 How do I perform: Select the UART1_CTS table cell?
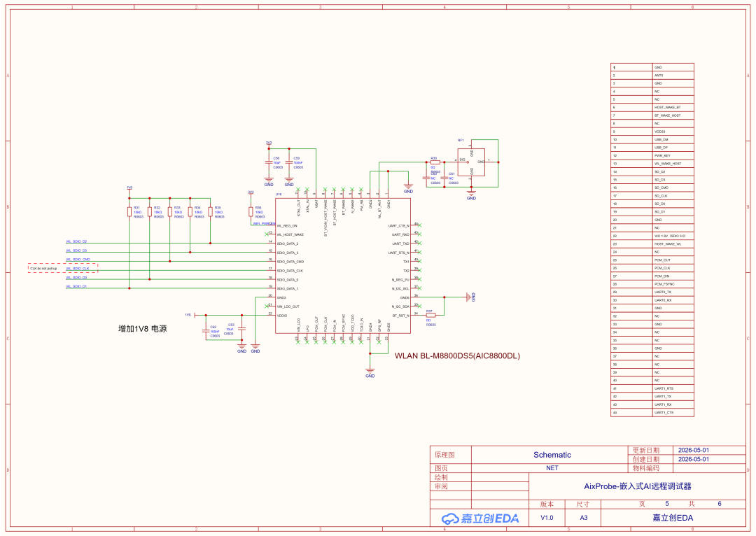coord(673,413)
